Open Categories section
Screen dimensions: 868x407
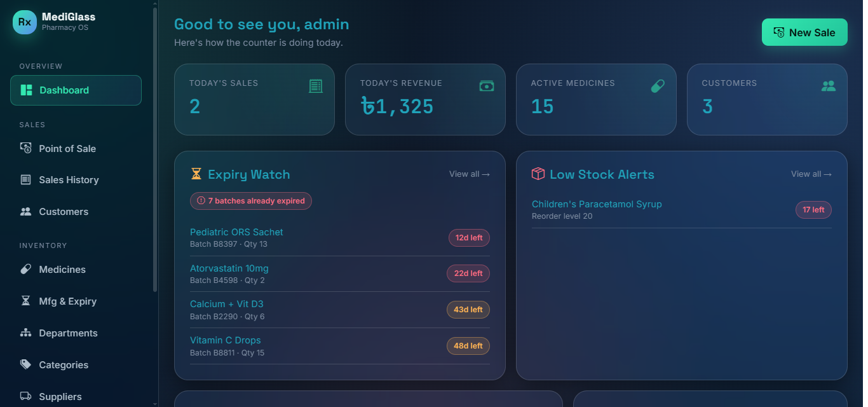tap(76, 365)
